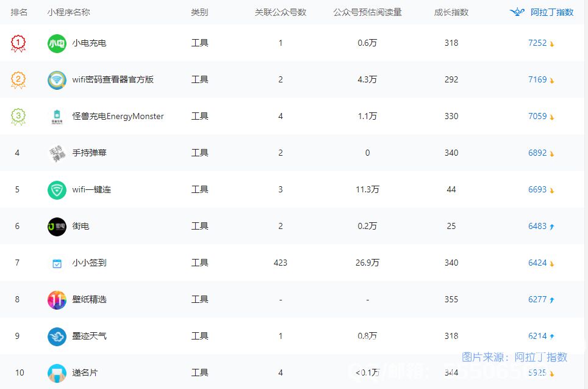Click the down arrow next to 6424
The height and width of the screenshot is (389, 588).
(x=551, y=264)
